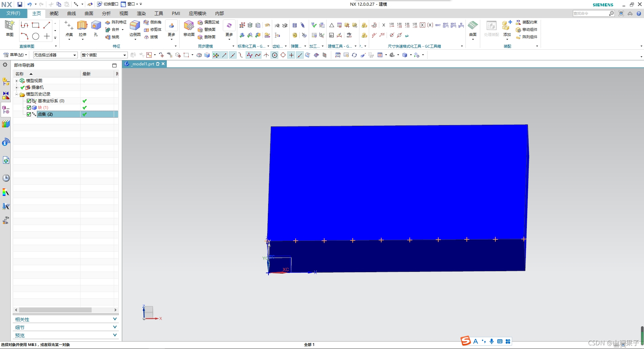
Task: Uncheck the 块 (1) feature checkbox
Action: (29, 108)
